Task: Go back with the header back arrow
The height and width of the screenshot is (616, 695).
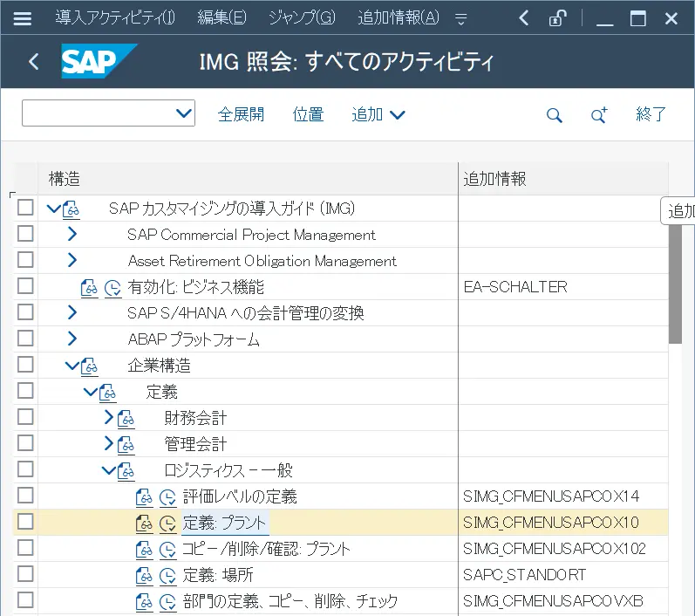Action: pyautogui.click(x=34, y=61)
